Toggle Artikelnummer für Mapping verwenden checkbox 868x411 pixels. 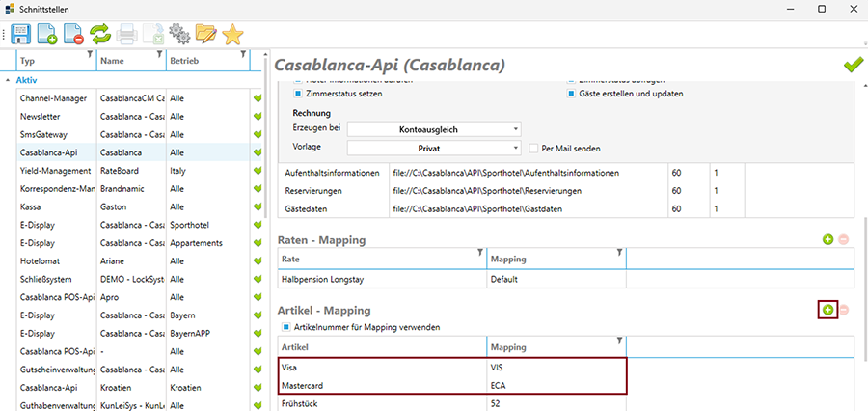point(285,327)
